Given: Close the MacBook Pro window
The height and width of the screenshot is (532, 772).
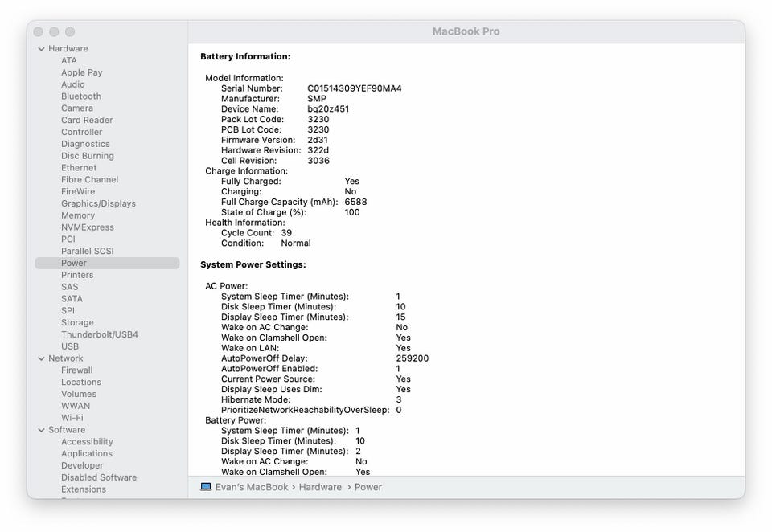Looking at the screenshot, I should (x=39, y=32).
